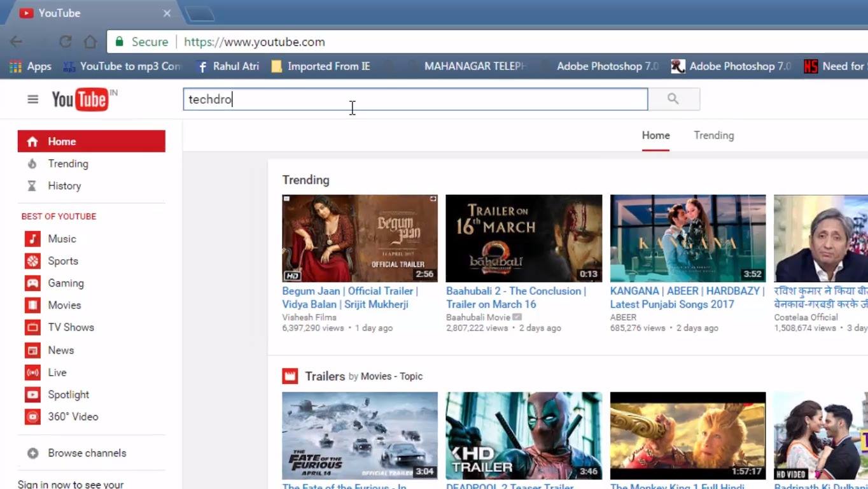Open the Apps bookmark shortcut
Image resolution: width=868 pixels, height=489 pixels.
pos(30,66)
